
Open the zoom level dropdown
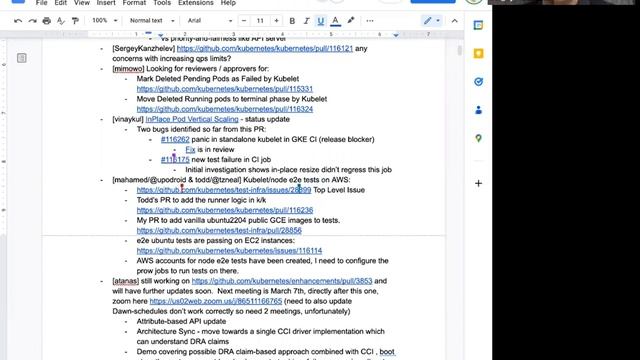[x=104, y=20]
